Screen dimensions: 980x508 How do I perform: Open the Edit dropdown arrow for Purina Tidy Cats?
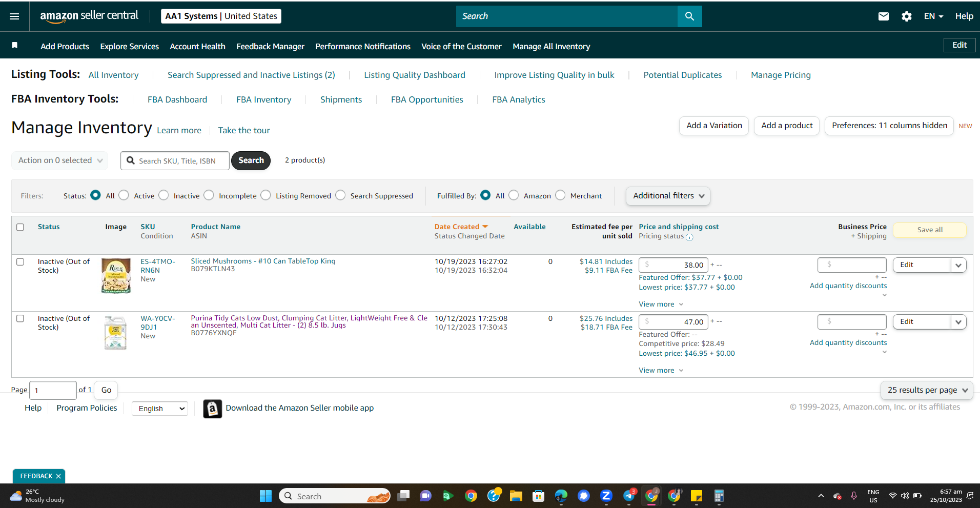tap(958, 322)
